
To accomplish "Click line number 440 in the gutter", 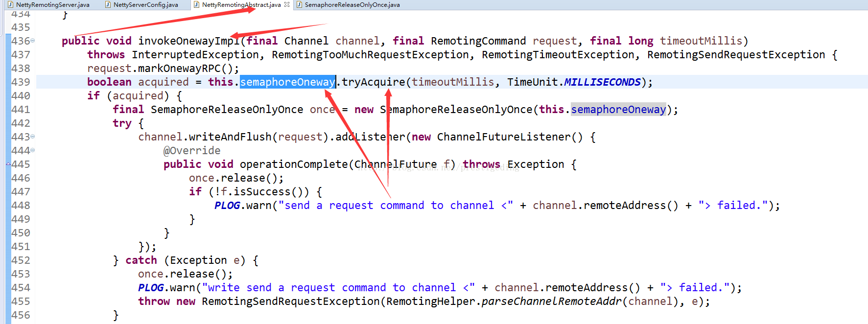I will click(x=21, y=96).
